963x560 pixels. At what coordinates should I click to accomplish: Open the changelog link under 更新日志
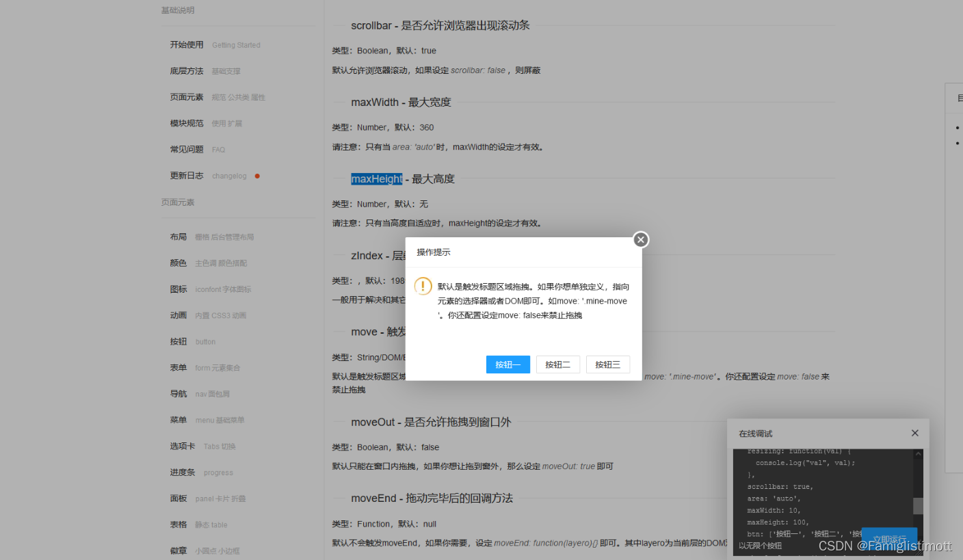[229, 176]
